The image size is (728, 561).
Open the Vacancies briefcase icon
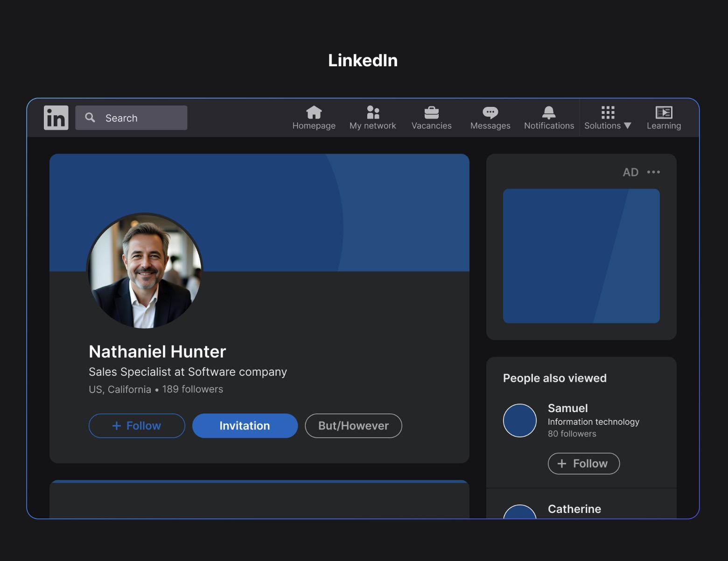tap(432, 112)
